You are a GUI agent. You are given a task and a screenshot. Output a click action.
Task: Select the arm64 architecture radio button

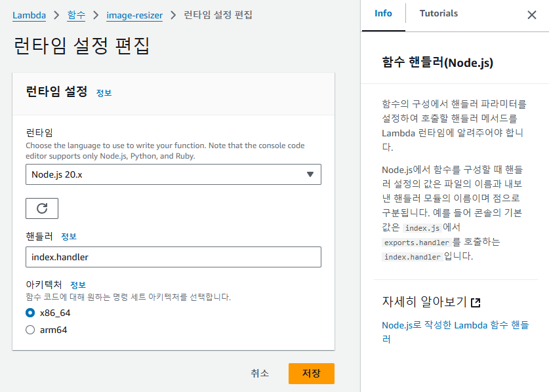click(x=30, y=330)
